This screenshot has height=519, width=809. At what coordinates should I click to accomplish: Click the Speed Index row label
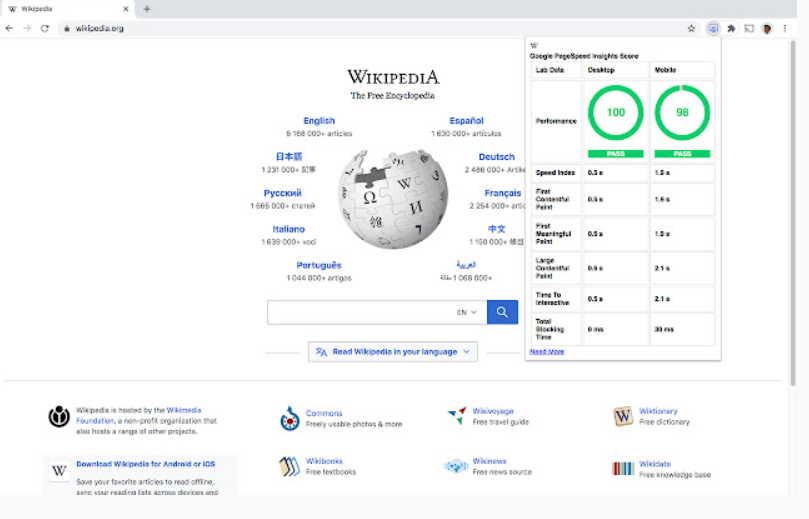pos(555,173)
